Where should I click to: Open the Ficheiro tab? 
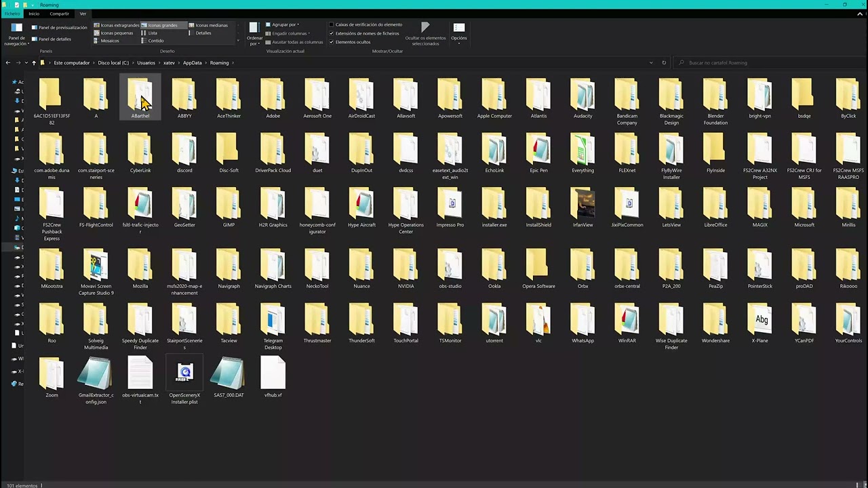(x=12, y=14)
